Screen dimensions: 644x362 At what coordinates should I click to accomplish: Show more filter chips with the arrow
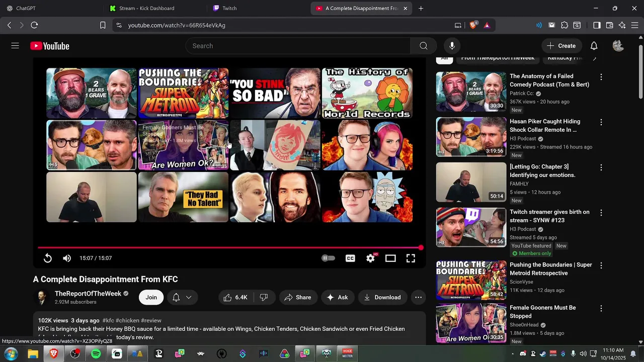pyautogui.click(x=595, y=58)
